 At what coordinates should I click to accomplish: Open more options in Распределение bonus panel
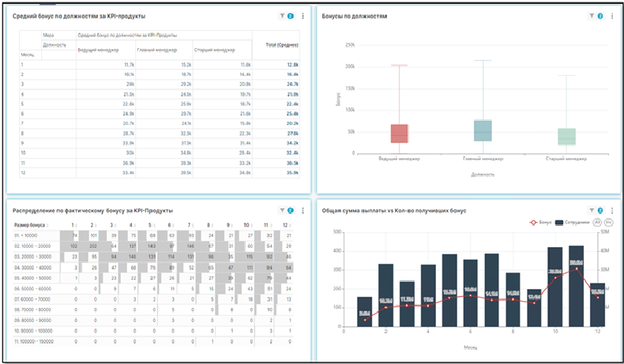303,211
